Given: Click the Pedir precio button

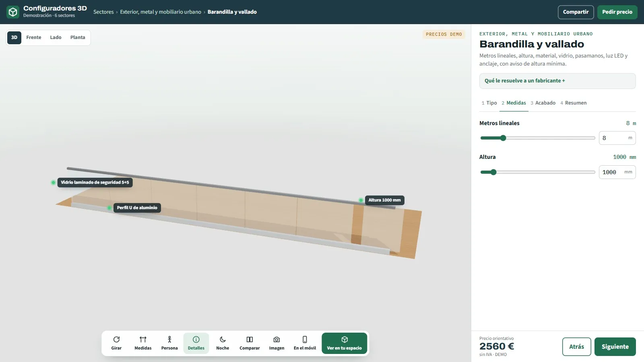Looking at the screenshot, I should coord(617,12).
